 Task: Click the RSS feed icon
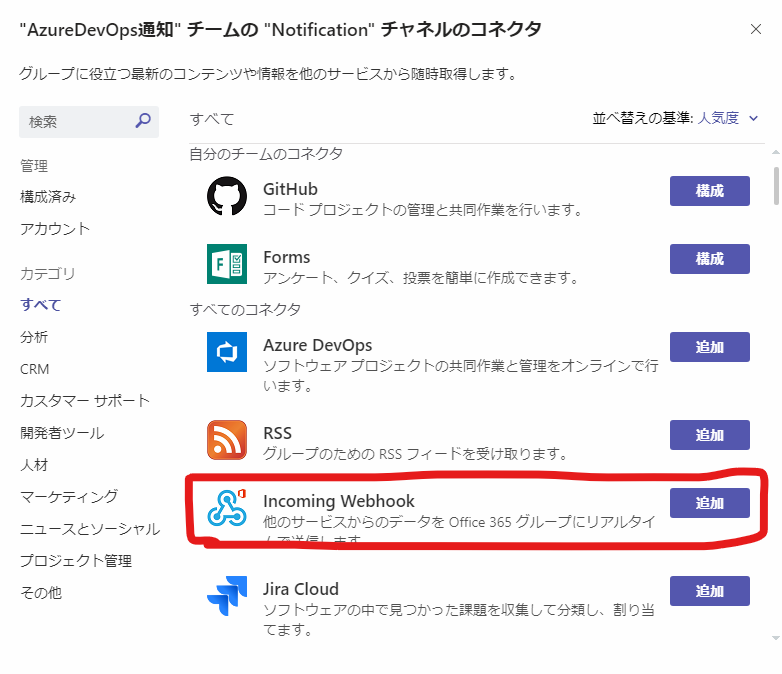point(227,440)
